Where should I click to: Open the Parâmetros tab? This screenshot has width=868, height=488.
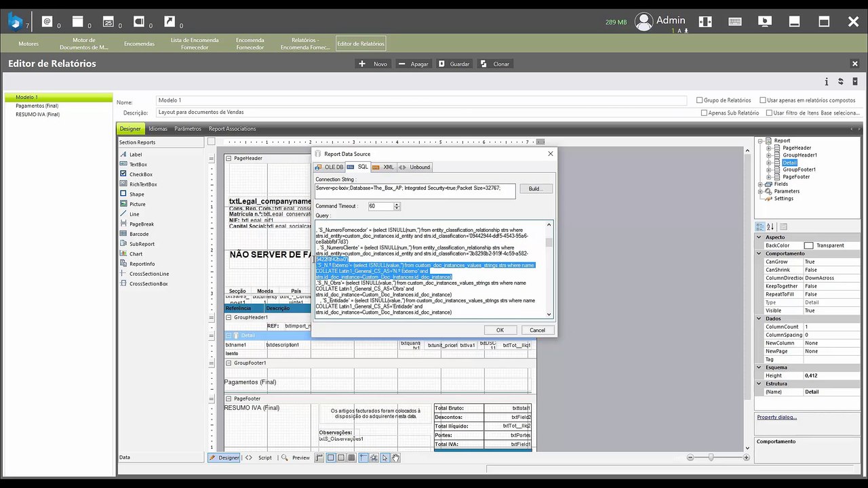188,129
